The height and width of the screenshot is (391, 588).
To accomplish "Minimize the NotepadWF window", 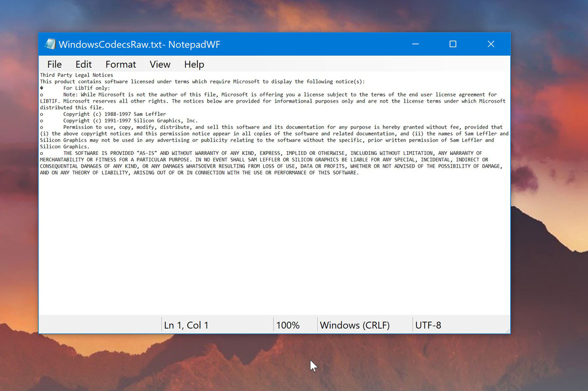I will (x=415, y=44).
